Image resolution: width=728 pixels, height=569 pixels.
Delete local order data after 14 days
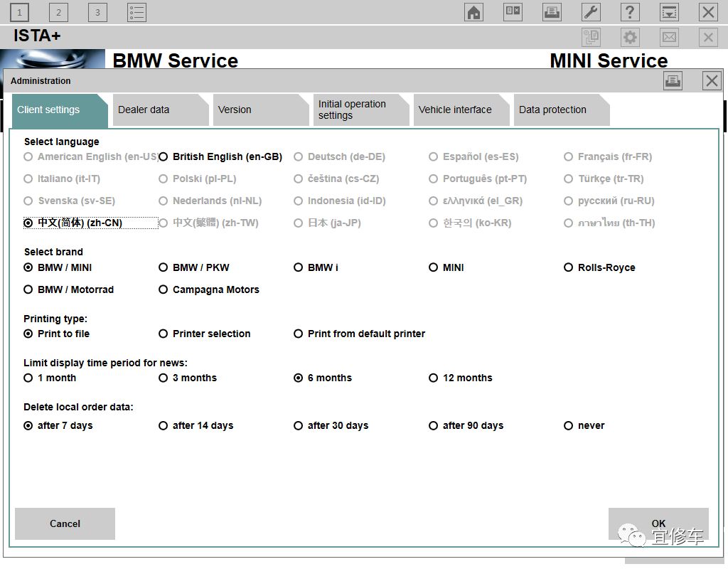point(196,425)
